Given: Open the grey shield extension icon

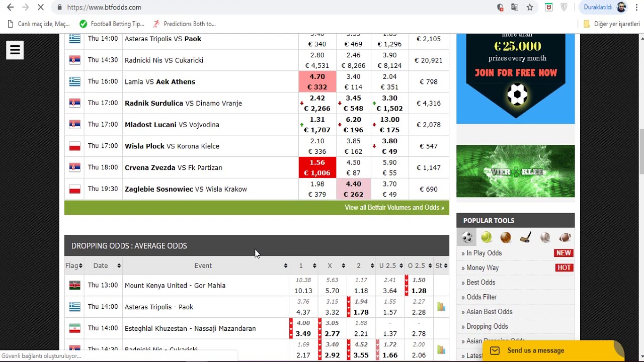Looking at the screenshot, I should (x=564, y=8).
